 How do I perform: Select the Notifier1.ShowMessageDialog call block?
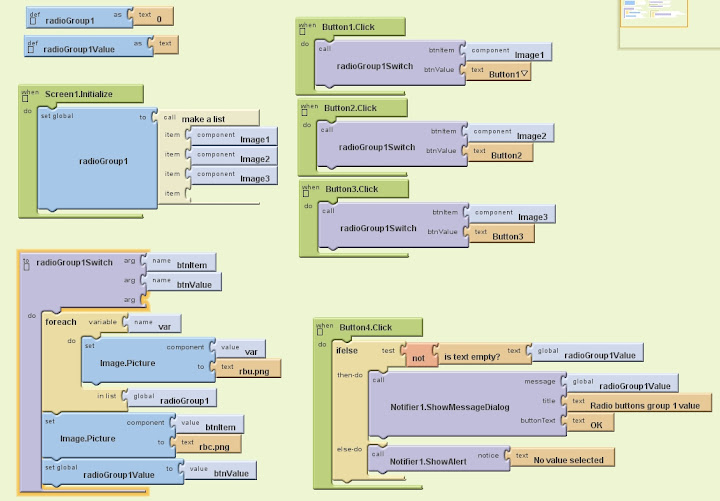(x=449, y=408)
